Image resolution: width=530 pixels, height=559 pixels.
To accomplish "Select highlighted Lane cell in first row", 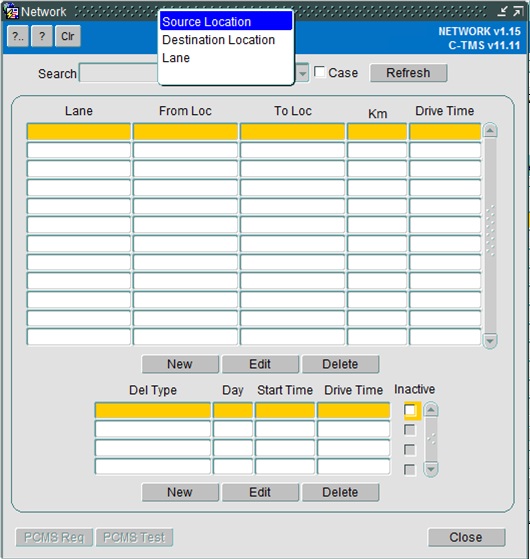I will (x=79, y=131).
